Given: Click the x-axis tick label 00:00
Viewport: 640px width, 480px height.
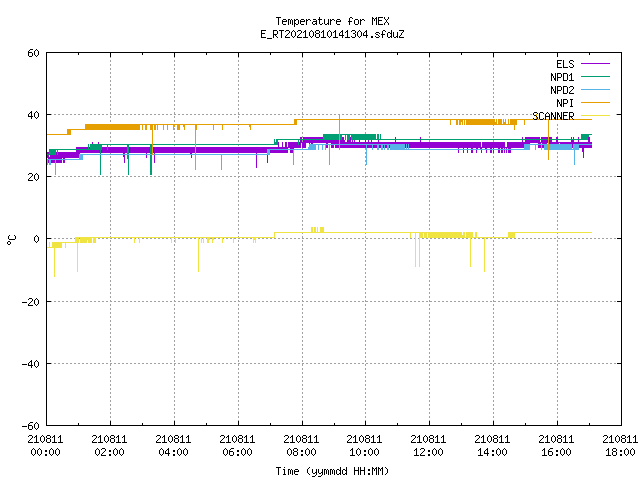Looking at the screenshot, I should [x=45, y=452].
